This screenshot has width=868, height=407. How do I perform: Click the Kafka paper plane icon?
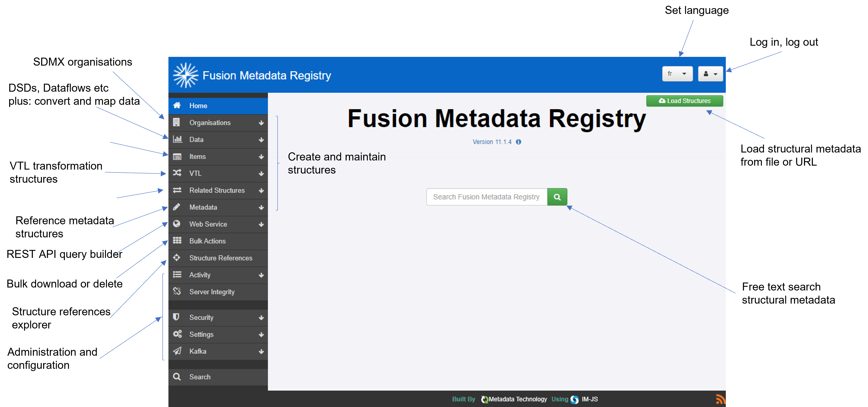[x=177, y=351]
